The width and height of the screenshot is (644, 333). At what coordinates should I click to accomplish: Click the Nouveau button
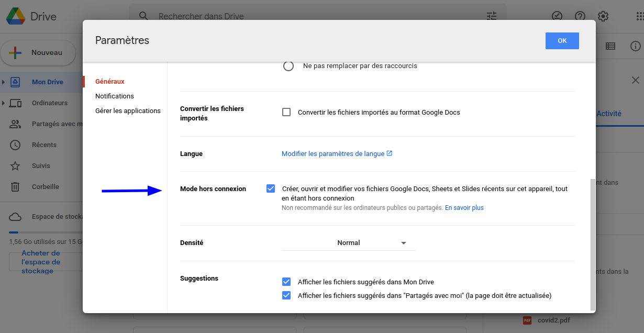tap(38, 53)
